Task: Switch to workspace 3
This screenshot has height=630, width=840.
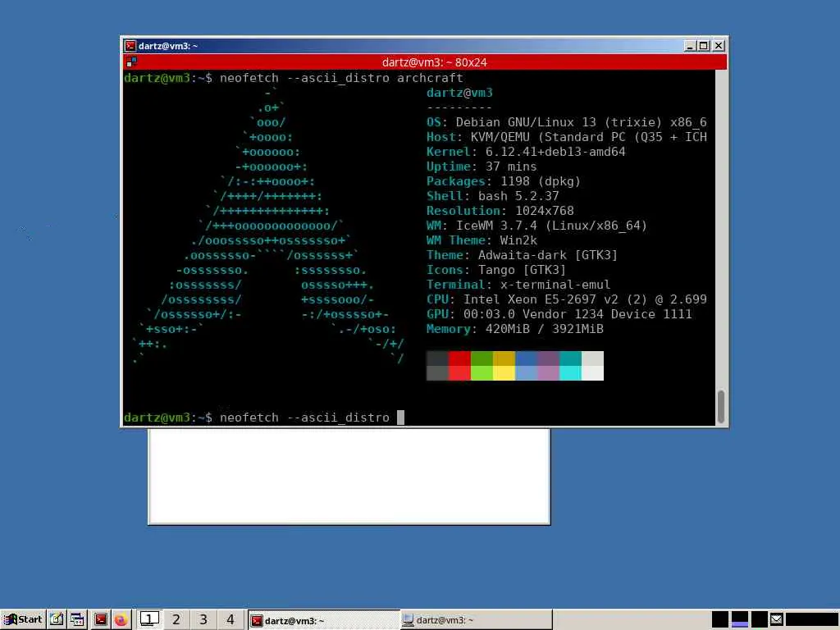Action: pos(203,619)
